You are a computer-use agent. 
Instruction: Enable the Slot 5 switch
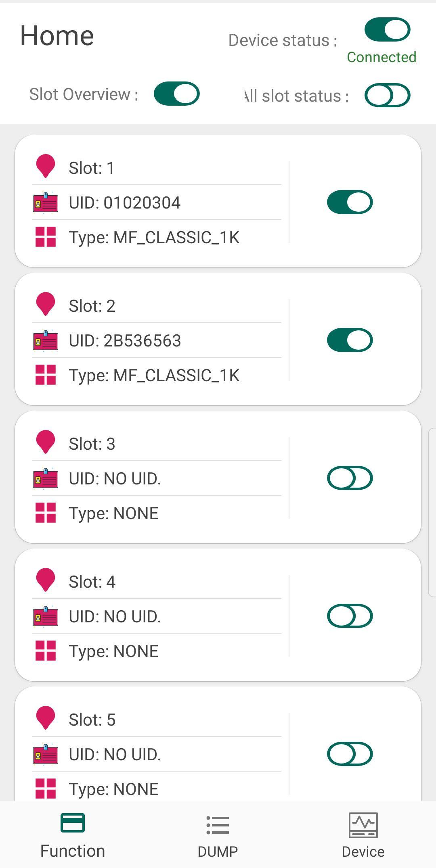coord(350,754)
